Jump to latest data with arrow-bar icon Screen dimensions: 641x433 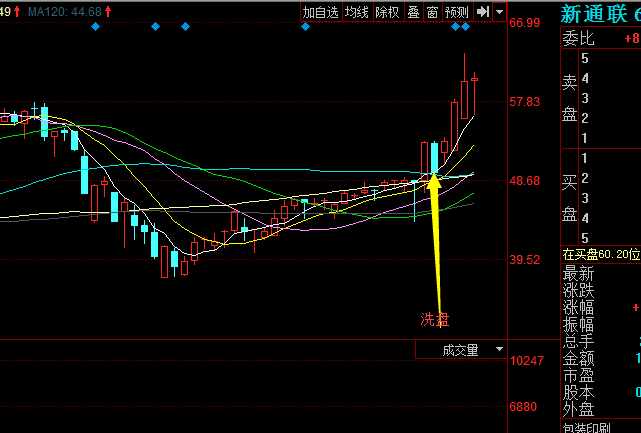[483, 12]
